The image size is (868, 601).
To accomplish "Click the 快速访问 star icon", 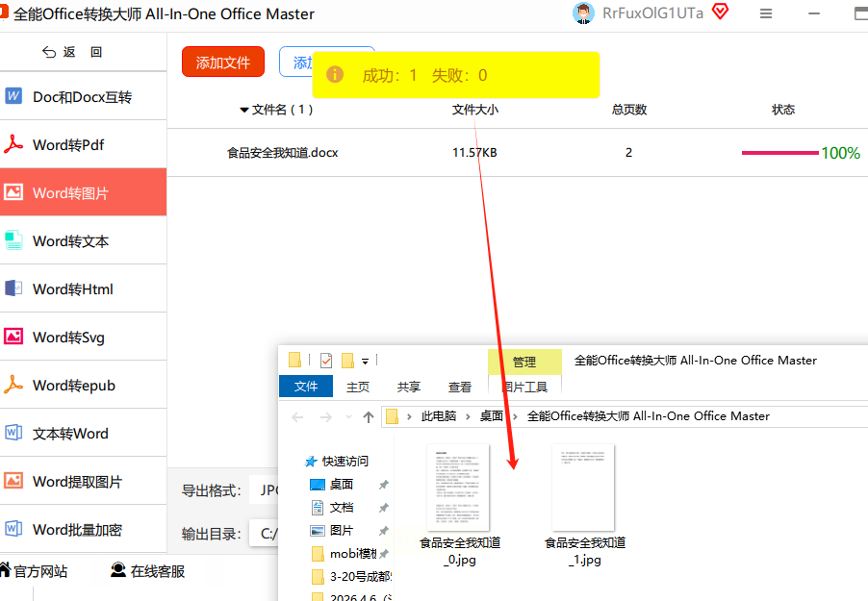I will [x=311, y=461].
